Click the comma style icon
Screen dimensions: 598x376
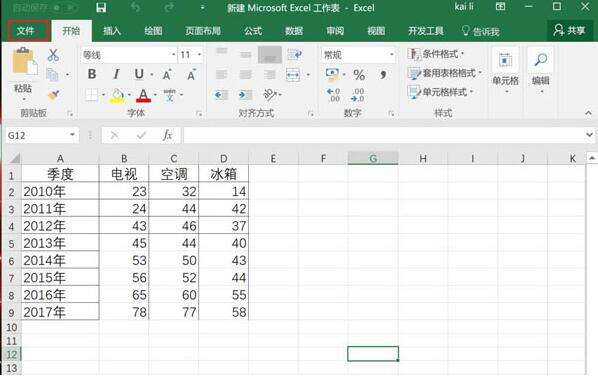click(x=383, y=75)
